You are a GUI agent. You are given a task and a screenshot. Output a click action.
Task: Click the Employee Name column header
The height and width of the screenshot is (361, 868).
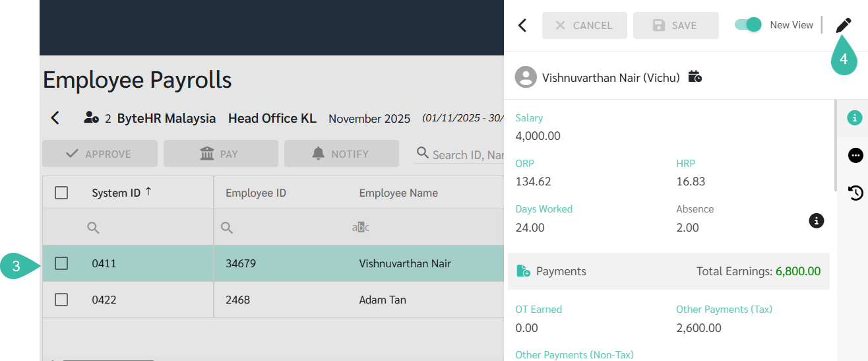398,193
